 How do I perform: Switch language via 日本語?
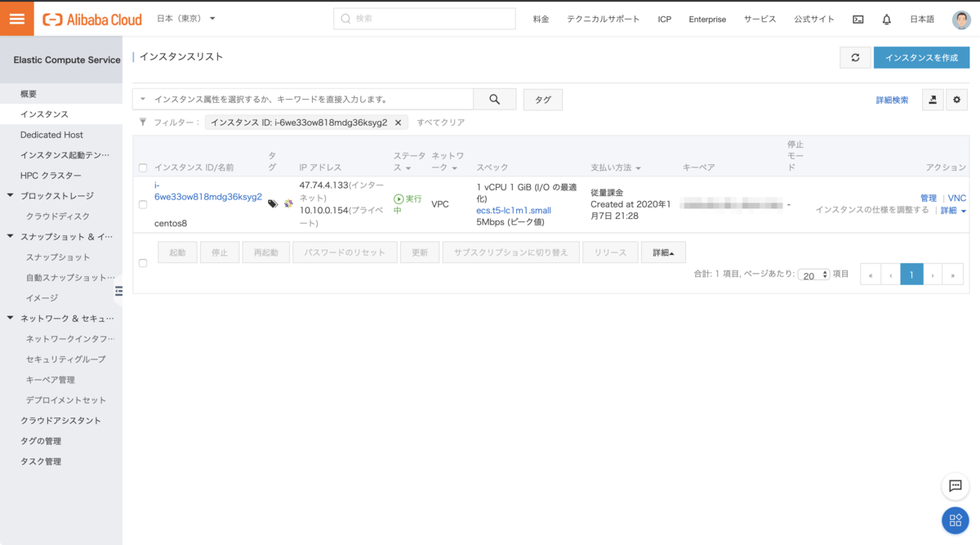(x=922, y=19)
